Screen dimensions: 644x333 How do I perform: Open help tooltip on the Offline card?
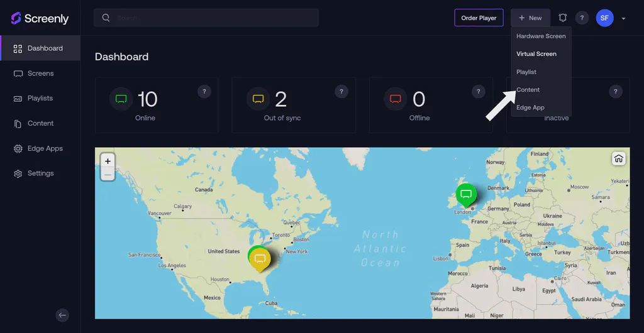pos(478,92)
